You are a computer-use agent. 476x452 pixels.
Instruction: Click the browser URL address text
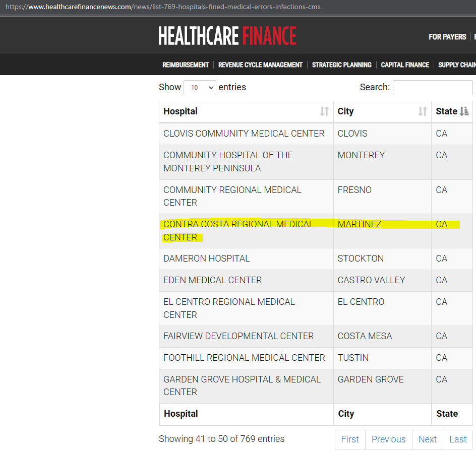coord(163,7)
